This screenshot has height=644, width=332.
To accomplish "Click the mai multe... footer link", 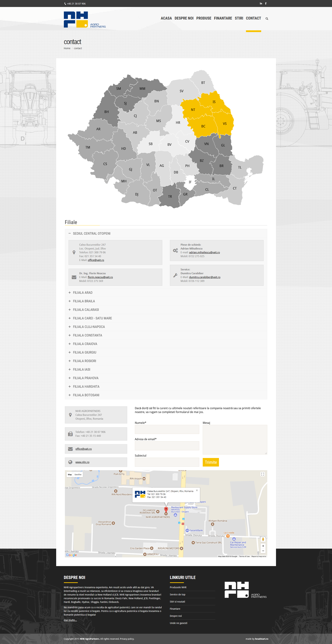I will (x=70, y=620).
